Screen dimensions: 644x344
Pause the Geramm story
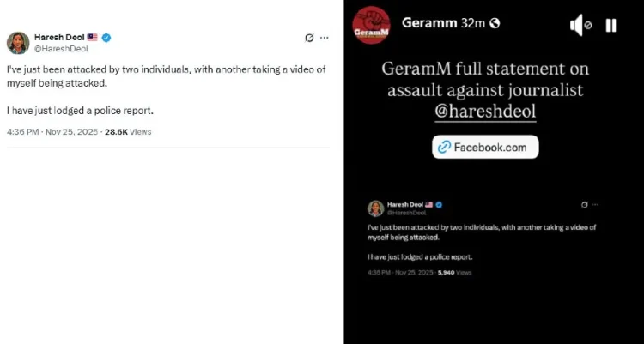[x=611, y=26]
